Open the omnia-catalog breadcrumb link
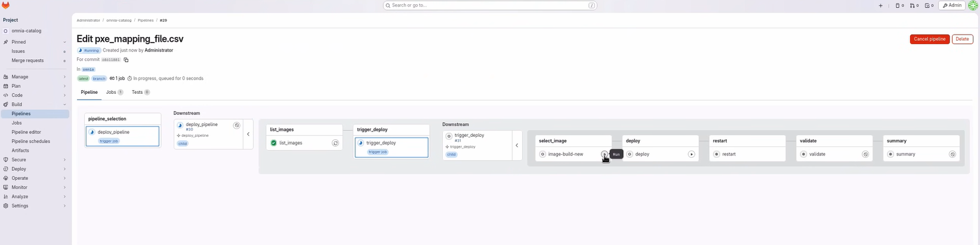The width and height of the screenshot is (980, 245). coord(119,20)
